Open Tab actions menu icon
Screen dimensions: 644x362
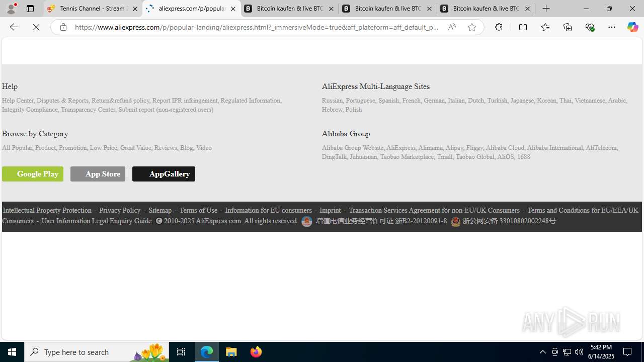click(30, 9)
